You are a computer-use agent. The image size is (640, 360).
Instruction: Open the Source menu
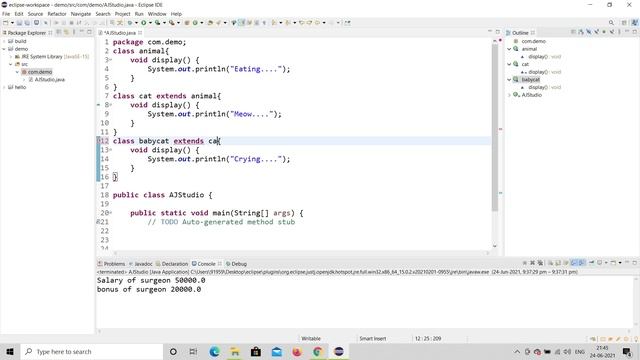click(x=35, y=14)
